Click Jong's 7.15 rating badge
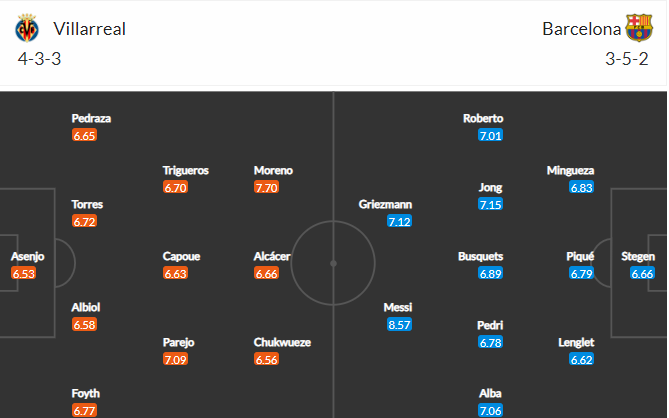The height and width of the screenshot is (418, 669). click(491, 204)
